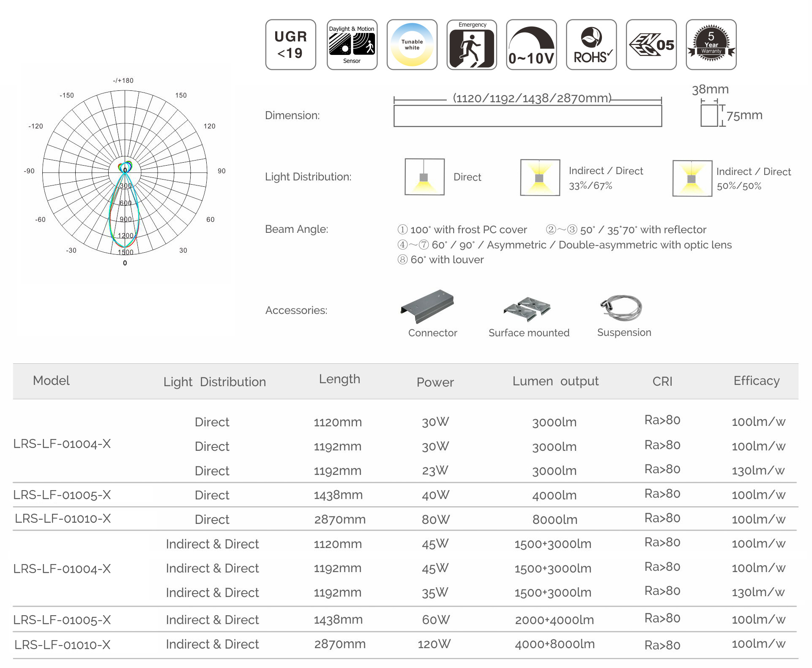Click LRS-LF-01005-X in the Direct row
812x668 pixels.
coord(62,495)
